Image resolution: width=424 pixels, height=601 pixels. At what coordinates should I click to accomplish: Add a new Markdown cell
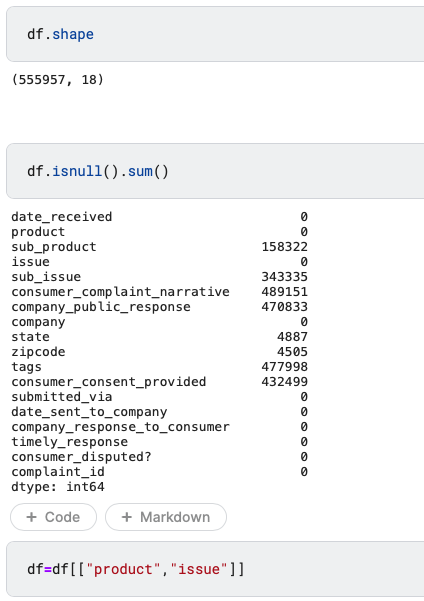tap(166, 517)
